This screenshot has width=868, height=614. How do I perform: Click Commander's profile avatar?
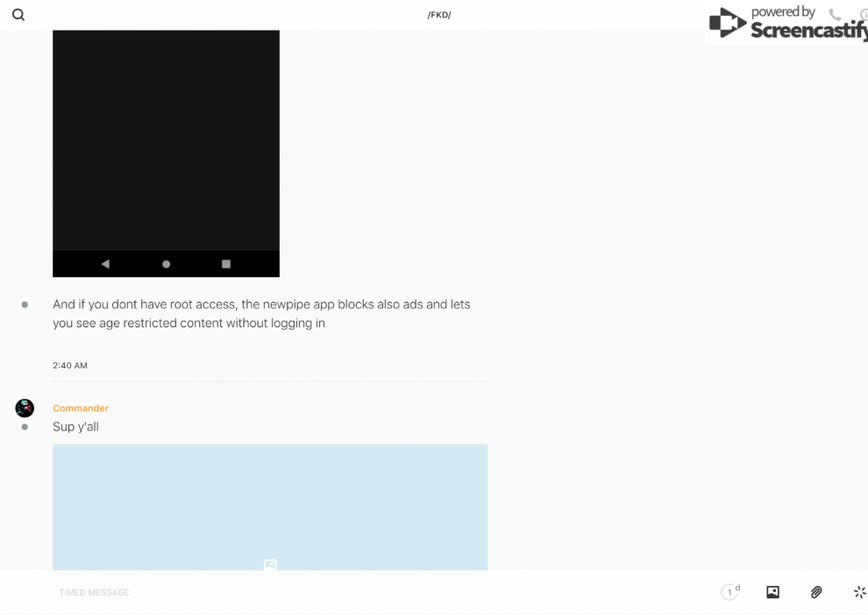coord(25,408)
